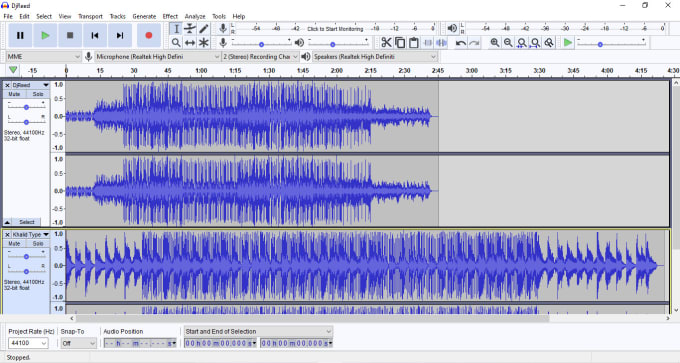Screen dimensions: 680x363
Task: Mute the Khalid Type track
Action: (14, 244)
